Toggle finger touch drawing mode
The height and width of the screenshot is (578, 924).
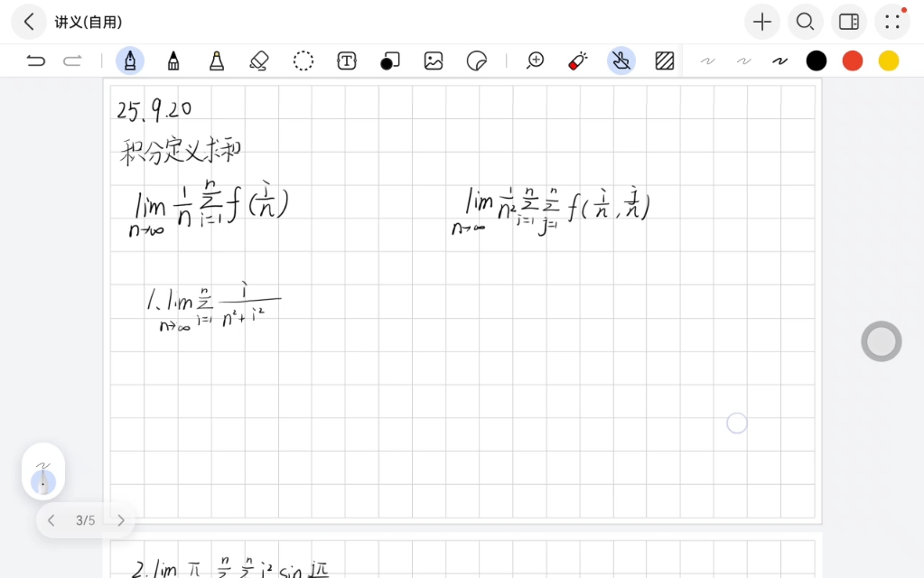[621, 61]
